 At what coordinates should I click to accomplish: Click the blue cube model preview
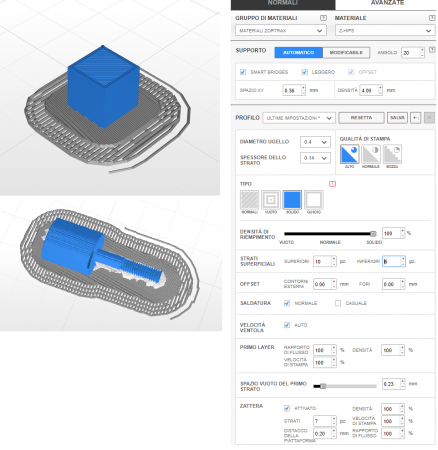(104, 87)
